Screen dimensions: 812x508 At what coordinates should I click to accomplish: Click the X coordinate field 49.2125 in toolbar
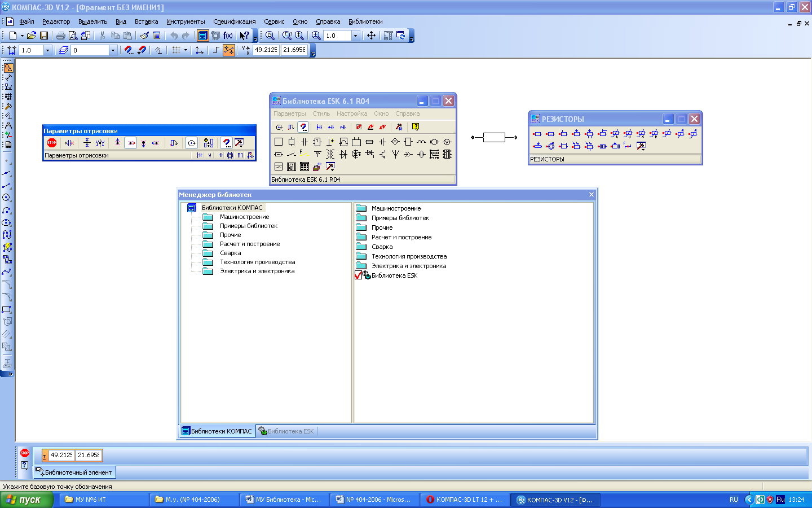pos(266,50)
